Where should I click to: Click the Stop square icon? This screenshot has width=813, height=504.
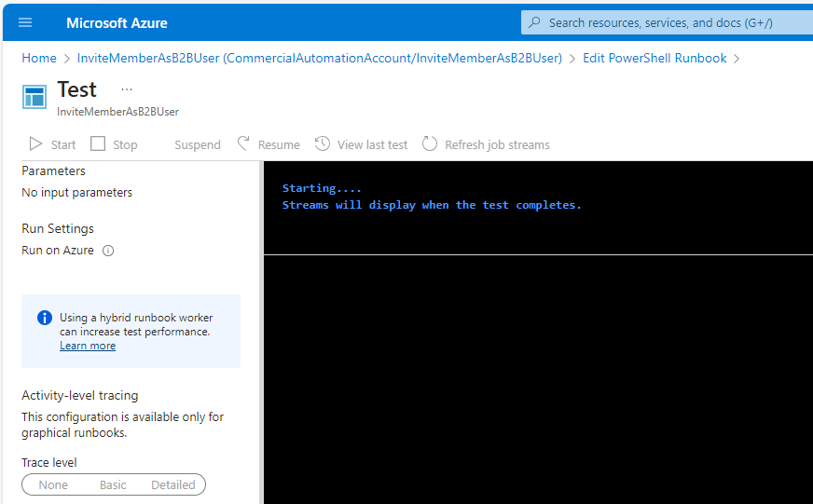pos(98,143)
